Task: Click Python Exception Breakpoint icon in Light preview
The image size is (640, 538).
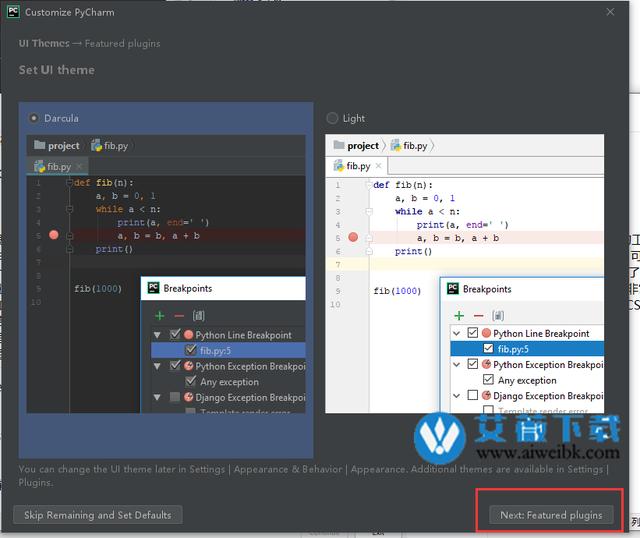Action: 486,364
